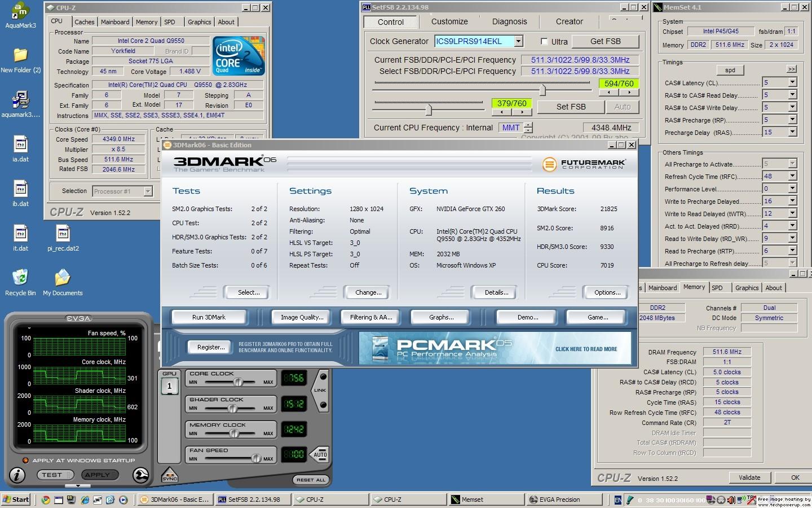Open the Clock Generator dropdown in SetFSB
Image resolution: width=812 pixels, height=508 pixels.
[518, 41]
